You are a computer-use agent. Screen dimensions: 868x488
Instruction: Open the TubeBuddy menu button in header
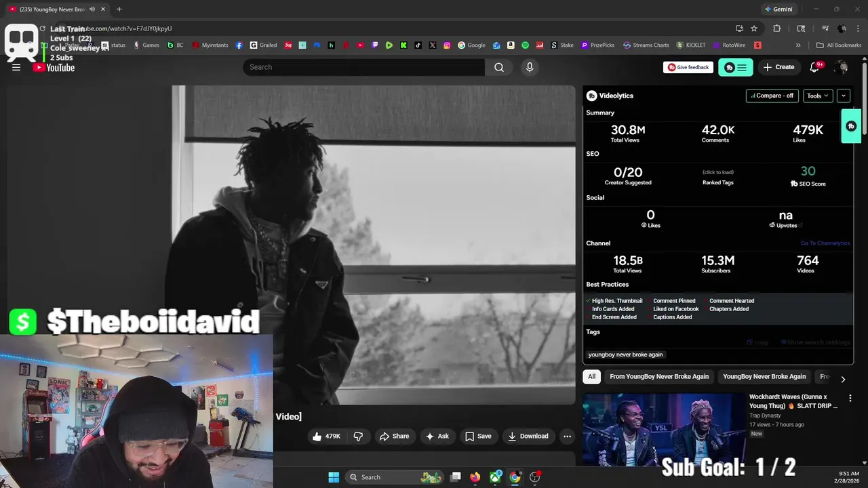736,67
